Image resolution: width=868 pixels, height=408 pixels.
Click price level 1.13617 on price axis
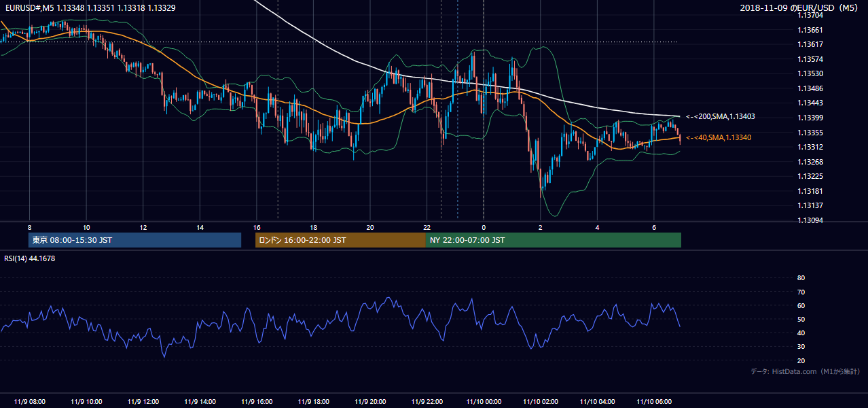[x=810, y=45]
